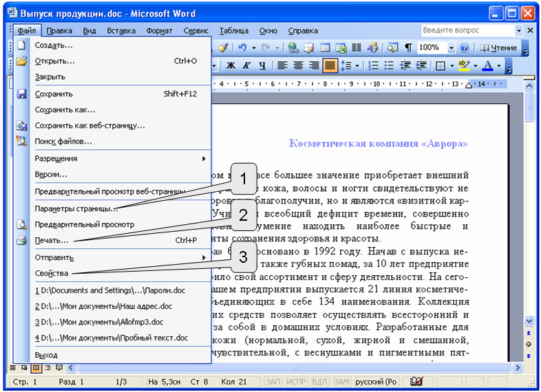
Task: Click the Numbered list icon
Action: pos(373,65)
